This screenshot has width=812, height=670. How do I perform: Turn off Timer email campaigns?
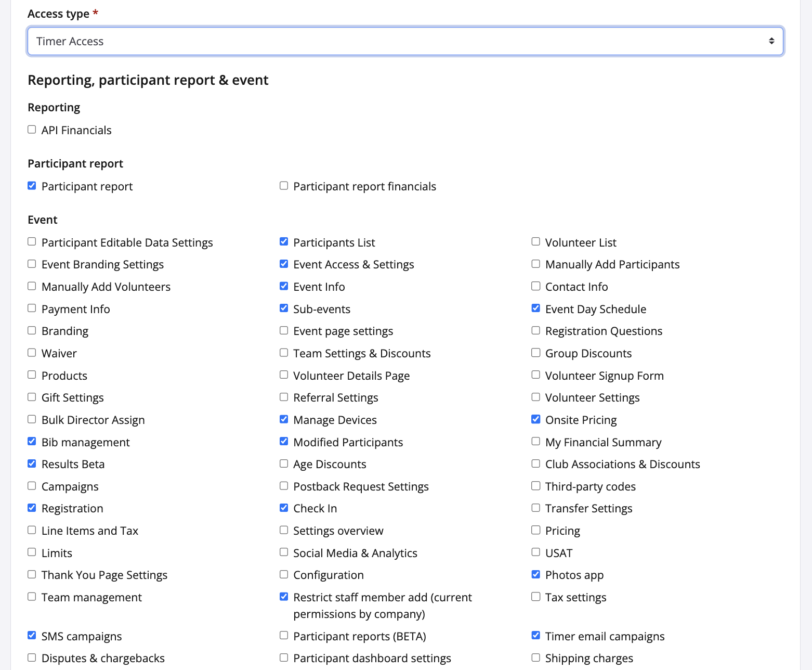tap(536, 636)
